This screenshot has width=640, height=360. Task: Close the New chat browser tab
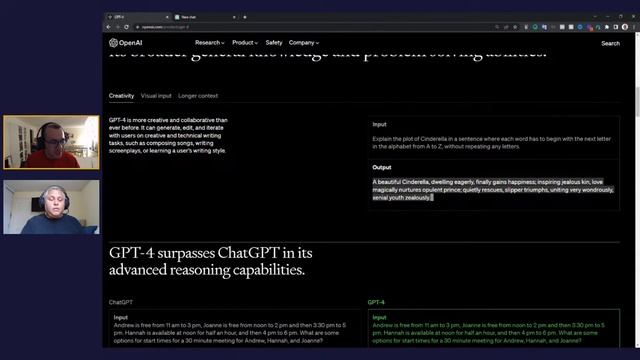coord(234,17)
